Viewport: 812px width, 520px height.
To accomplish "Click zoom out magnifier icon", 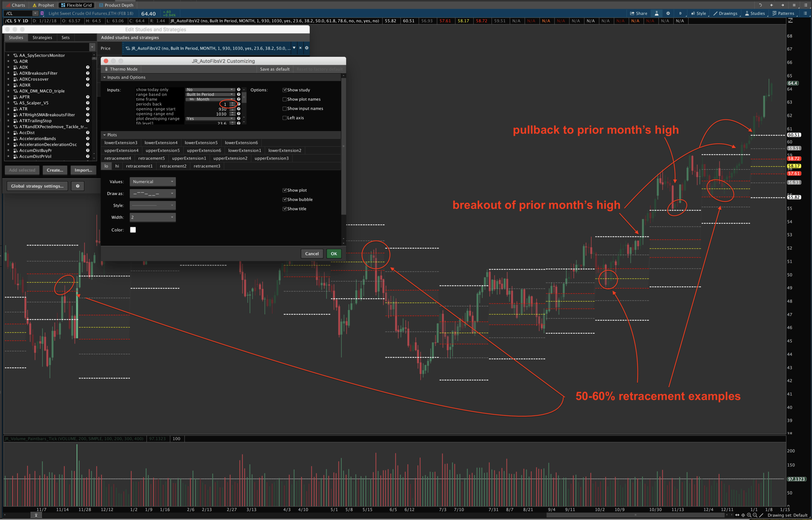I will click(755, 515).
